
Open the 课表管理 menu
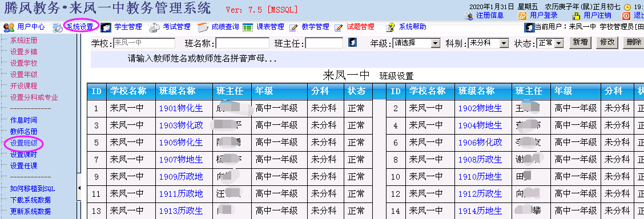click(270, 27)
